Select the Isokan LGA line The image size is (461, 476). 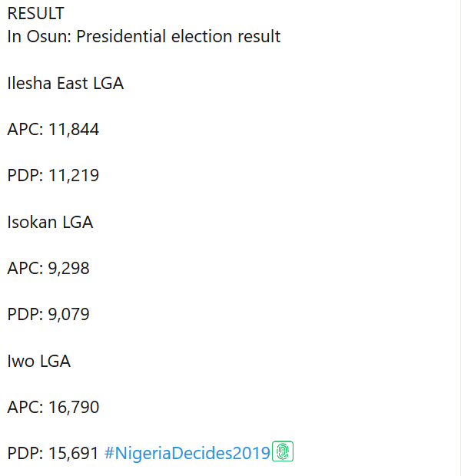(x=50, y=223)
